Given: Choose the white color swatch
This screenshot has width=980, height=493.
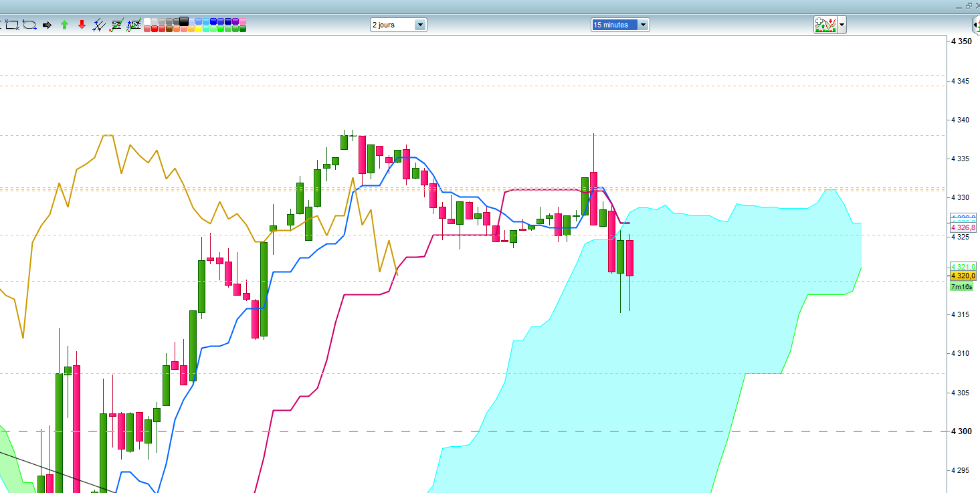Looking at the screenshot, I should (147, 21).
